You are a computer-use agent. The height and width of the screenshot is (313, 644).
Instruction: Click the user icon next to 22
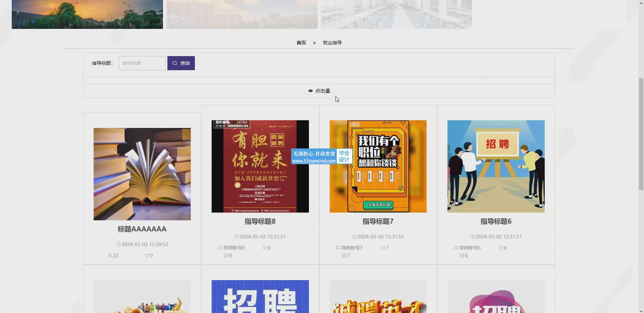pos(110,256)
